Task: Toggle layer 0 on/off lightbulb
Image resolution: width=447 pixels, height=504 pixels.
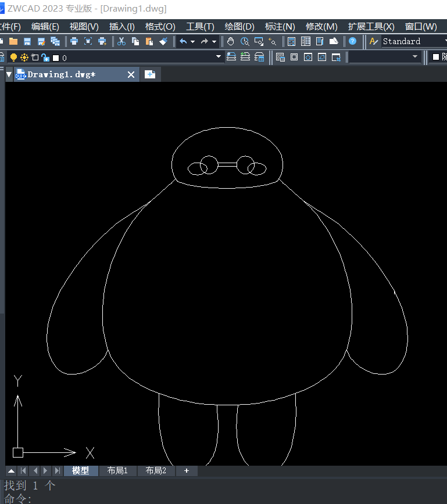Action: [x=13, y=57]
